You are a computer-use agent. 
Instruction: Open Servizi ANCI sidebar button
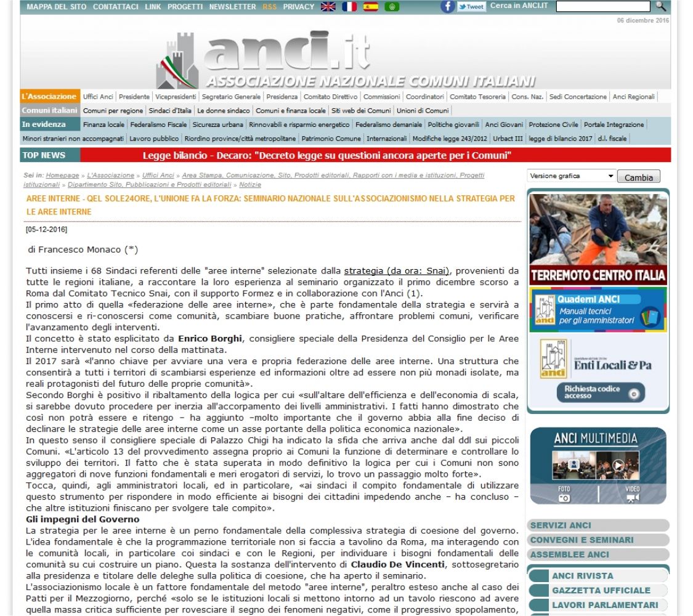click(x=598, y=525)
